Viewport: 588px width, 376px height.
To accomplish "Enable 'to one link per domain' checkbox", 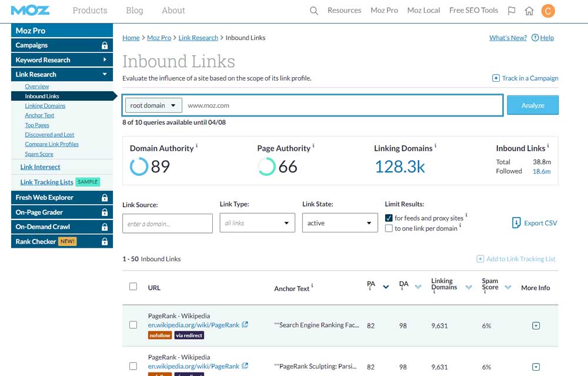I will point(389,228).
